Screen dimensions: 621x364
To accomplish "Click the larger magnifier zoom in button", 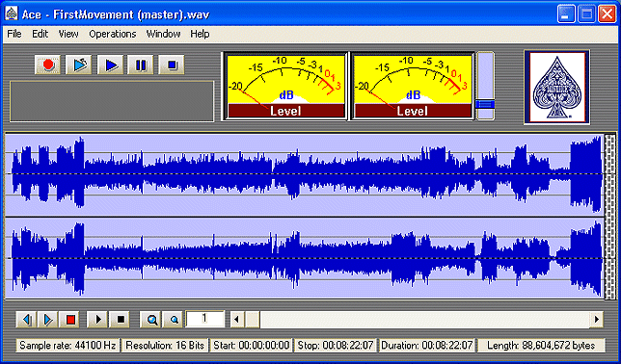I will (151, 320).
